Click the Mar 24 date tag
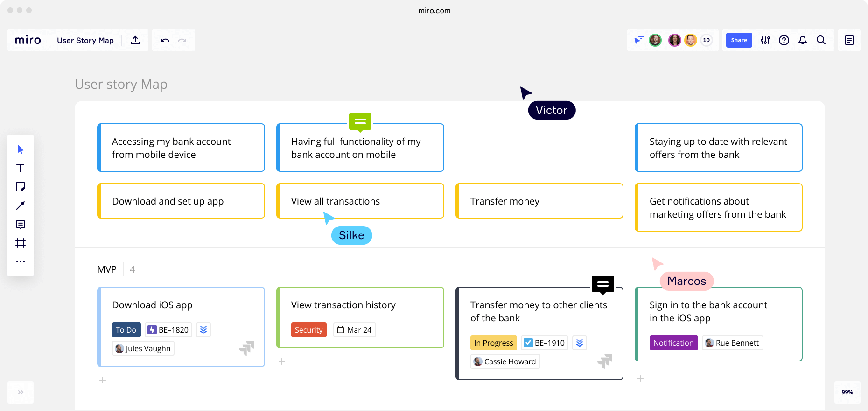The width and height of the screenshot is (868, 411). (x=354, y=330)
